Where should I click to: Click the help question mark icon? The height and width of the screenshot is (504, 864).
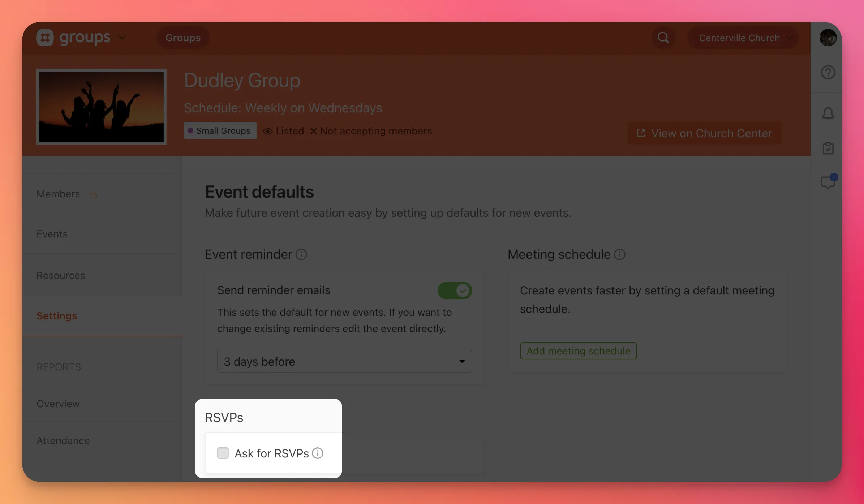(x=828, y=72)
